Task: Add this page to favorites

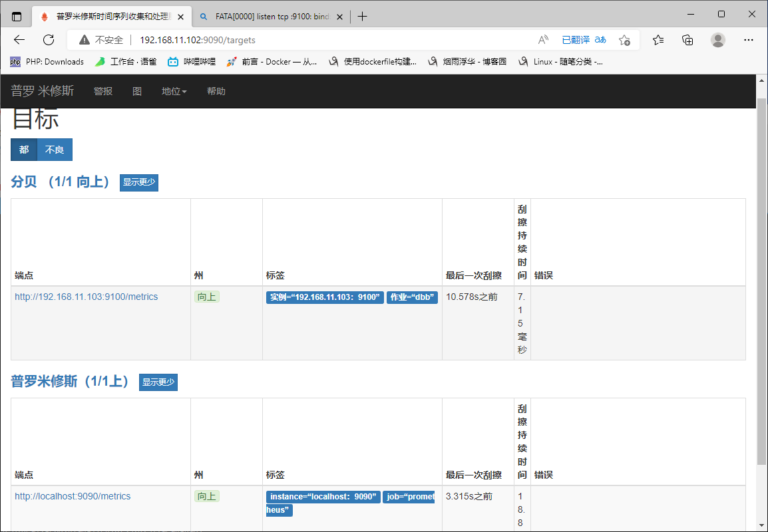Action: [x=624, y=40]
